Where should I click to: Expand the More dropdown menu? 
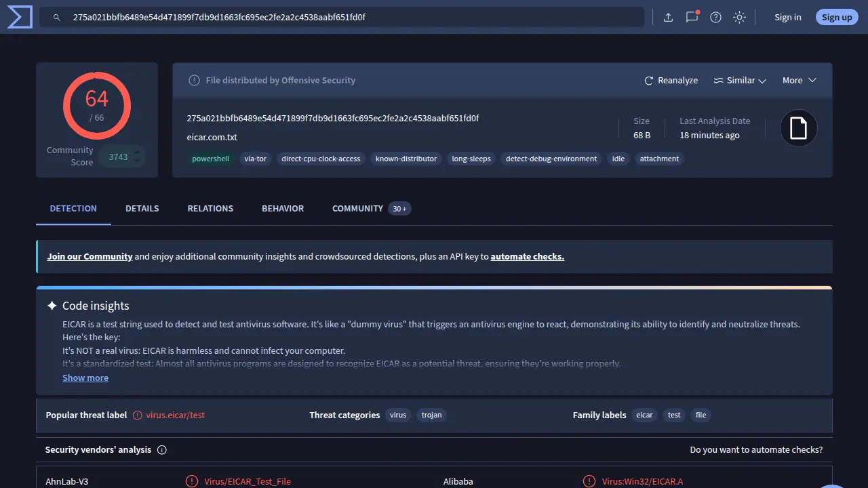point(800,81)
